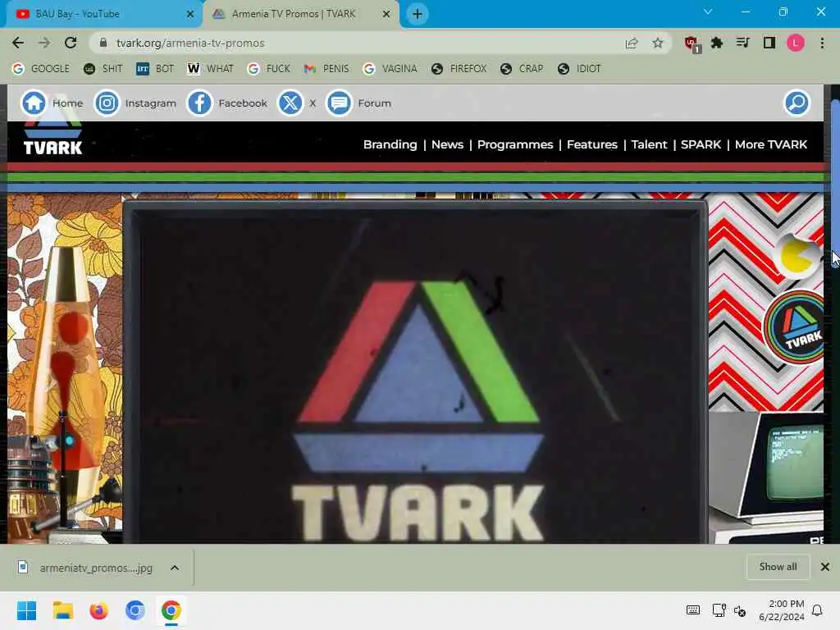Open the BOT bookmark
The image size is (840, 630).
click(155, 69)
